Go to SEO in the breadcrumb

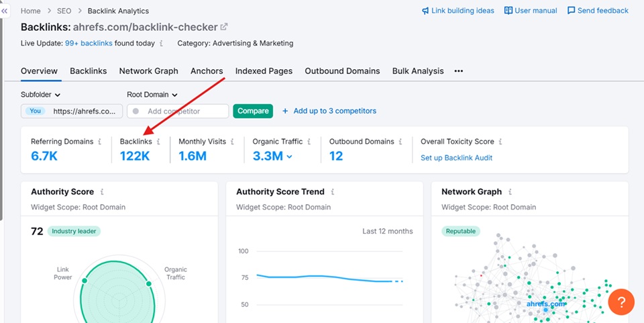(64, 11)
